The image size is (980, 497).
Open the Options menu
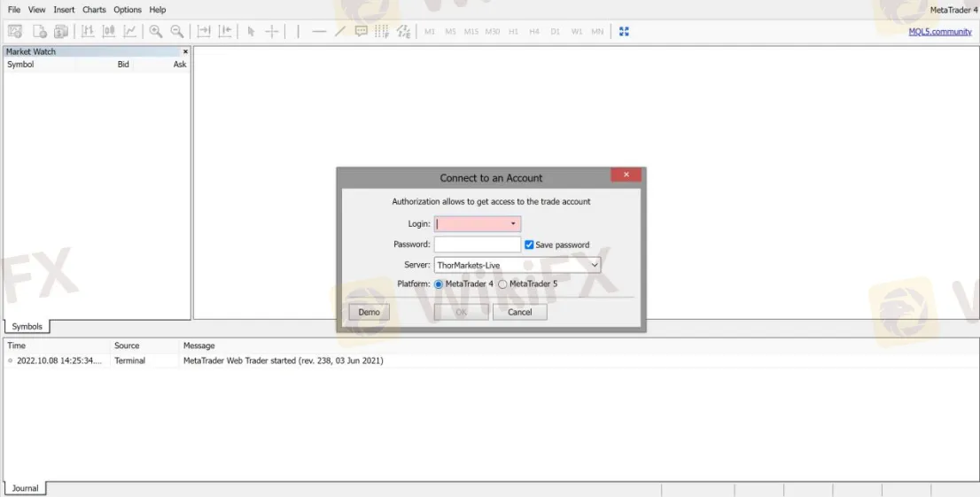(128, 10)
